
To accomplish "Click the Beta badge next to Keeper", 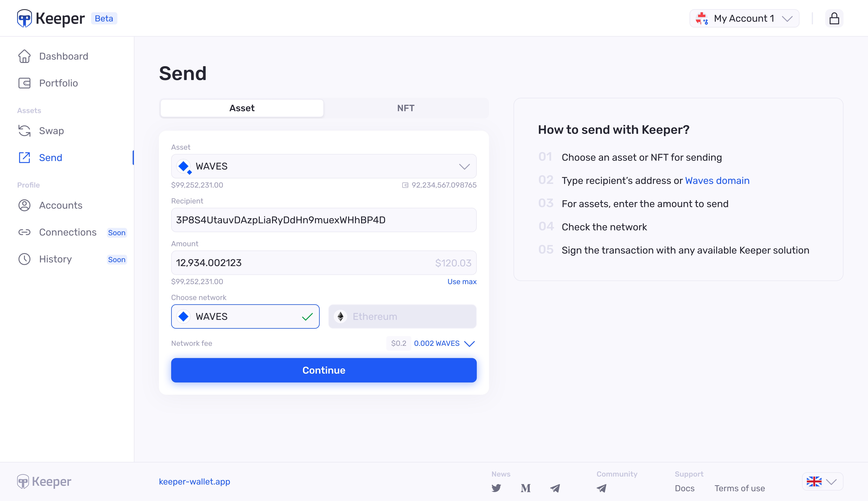I will (104, 18).
